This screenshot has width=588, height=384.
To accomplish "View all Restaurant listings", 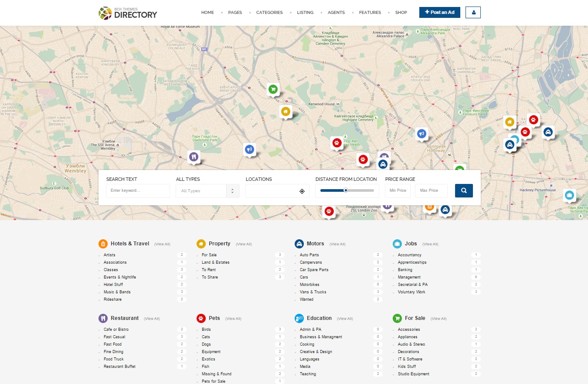I will point(152,319).
